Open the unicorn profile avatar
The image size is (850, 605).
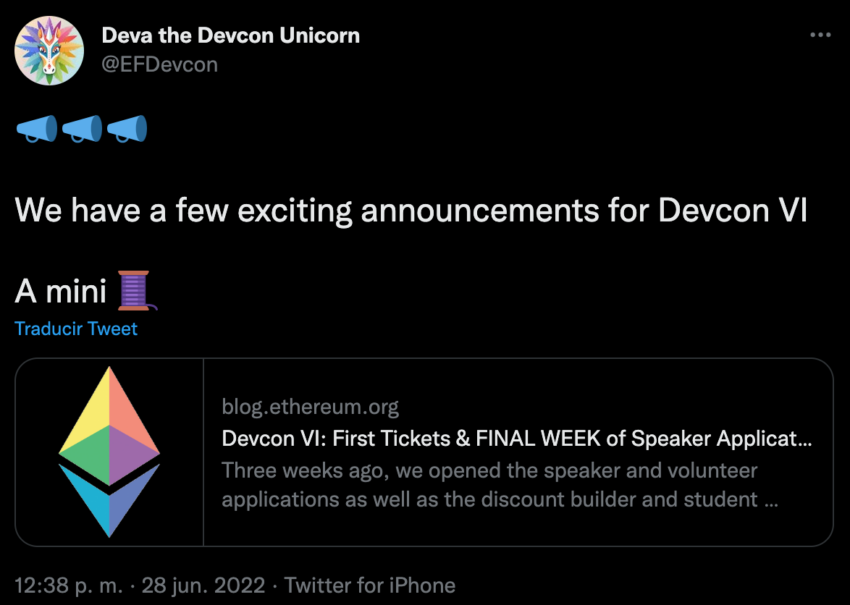tap(49, 50)
